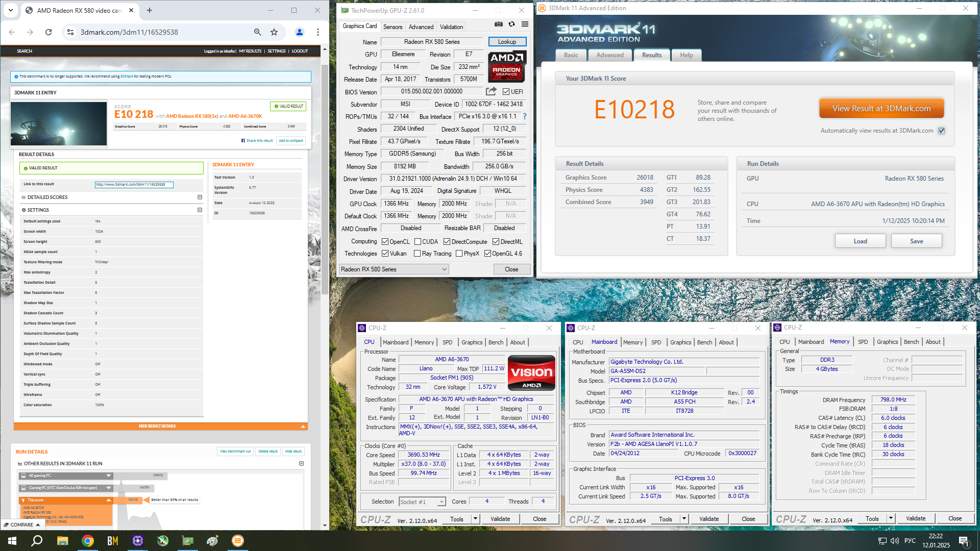Toggle the DirectML checkbox

496,241
